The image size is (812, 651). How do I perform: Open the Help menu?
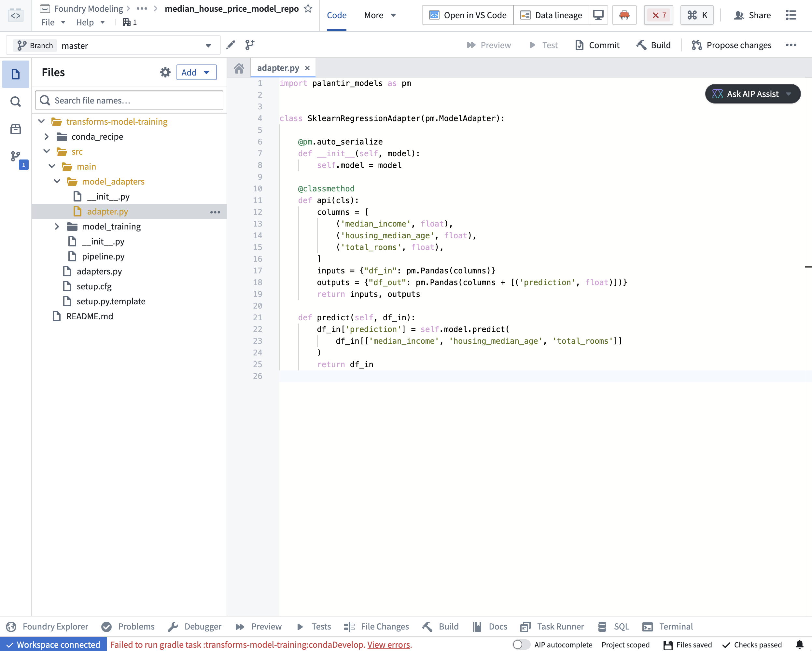(91, 22)
